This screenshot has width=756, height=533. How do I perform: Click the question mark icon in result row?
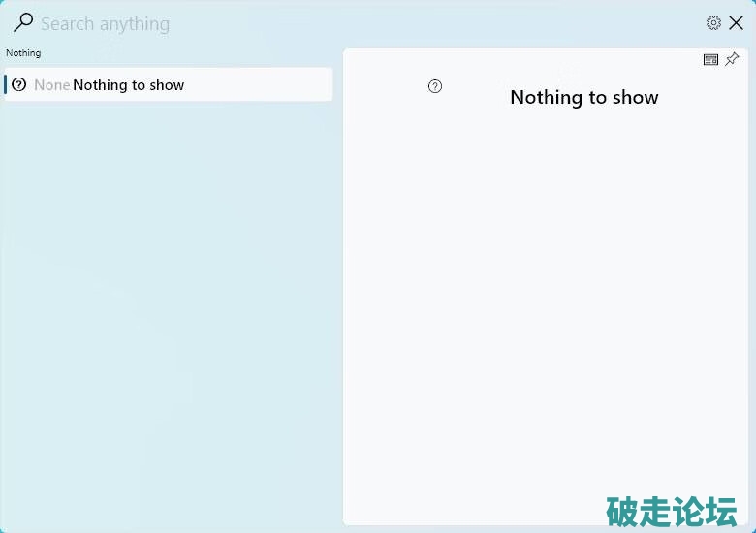pos(19,85)
